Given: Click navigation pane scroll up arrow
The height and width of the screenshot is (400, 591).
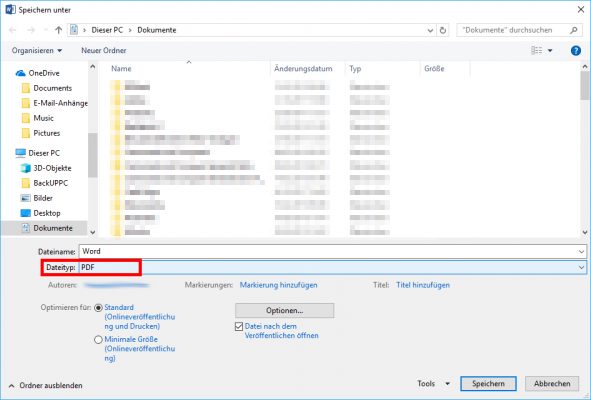Looking at the screenshot, I should [x=92, y=67].
